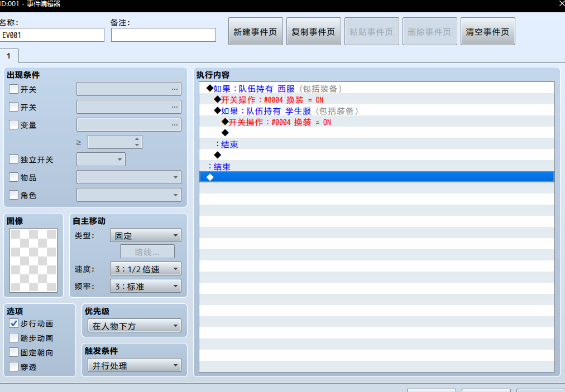Enable the second 开关 condition checkbox
The width and height of the screenshot is (565, 392).
click(14, 107)
